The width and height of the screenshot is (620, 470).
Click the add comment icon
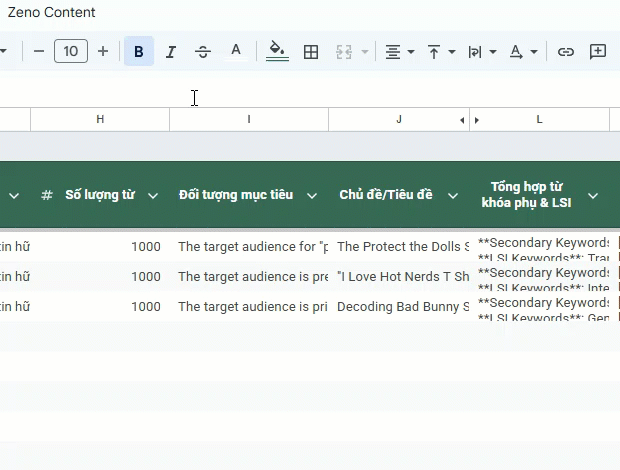[x=598, y=51]
